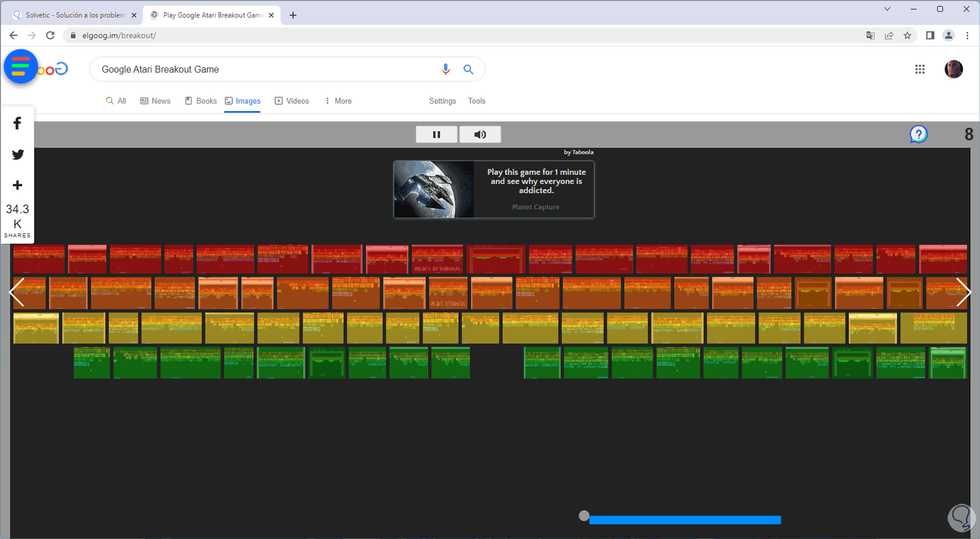Open the Books results tab
This screenshot has width=980, height=539.
pos(201,101)
